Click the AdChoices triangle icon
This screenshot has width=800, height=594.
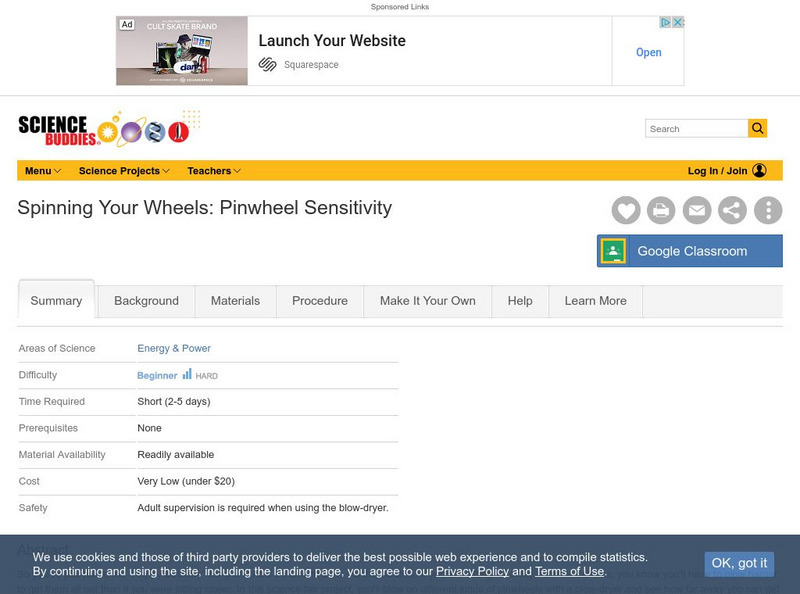click(x=665, y=22)
